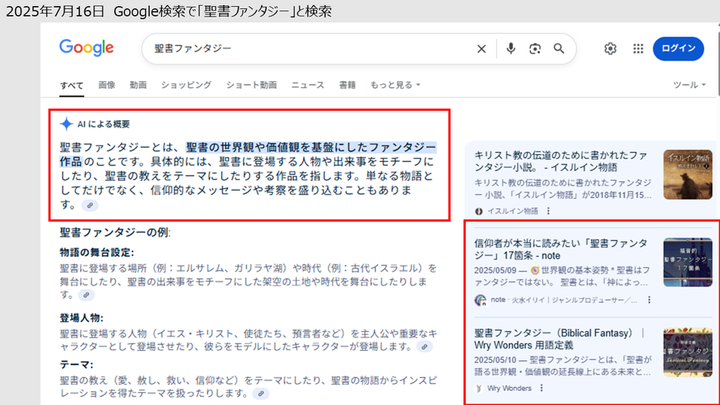
Task: Click the AI による概要 label
Action: tap(103, 124)
